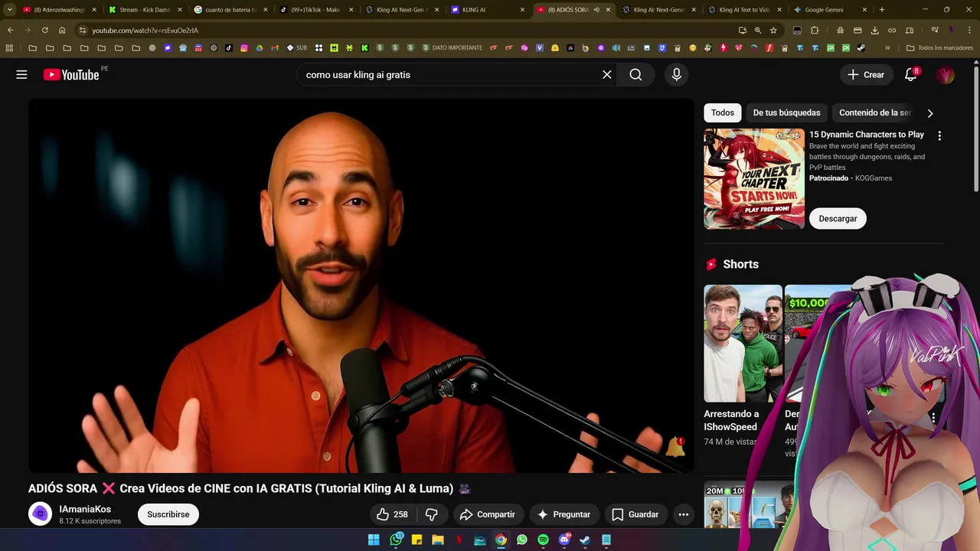Image resolution: width=980 pixels, height=551 pixels.
Task: Open the sponsored ad's three-dot options
Action: point(939,135)
